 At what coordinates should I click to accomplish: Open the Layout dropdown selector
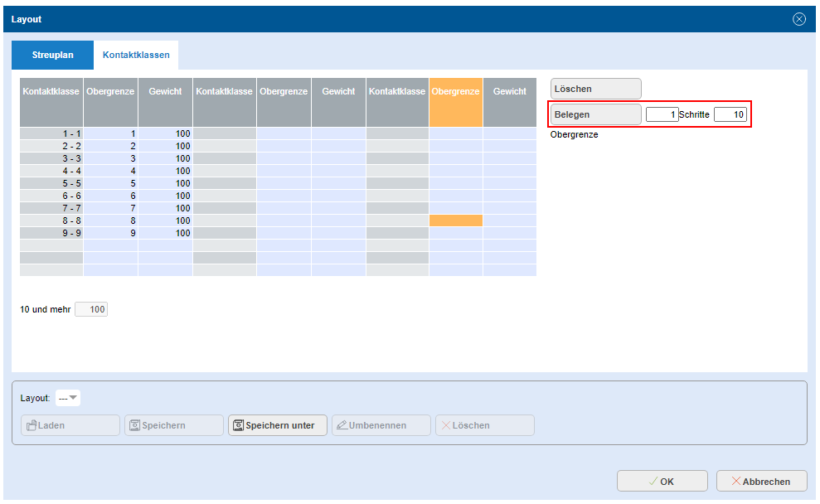68,398
